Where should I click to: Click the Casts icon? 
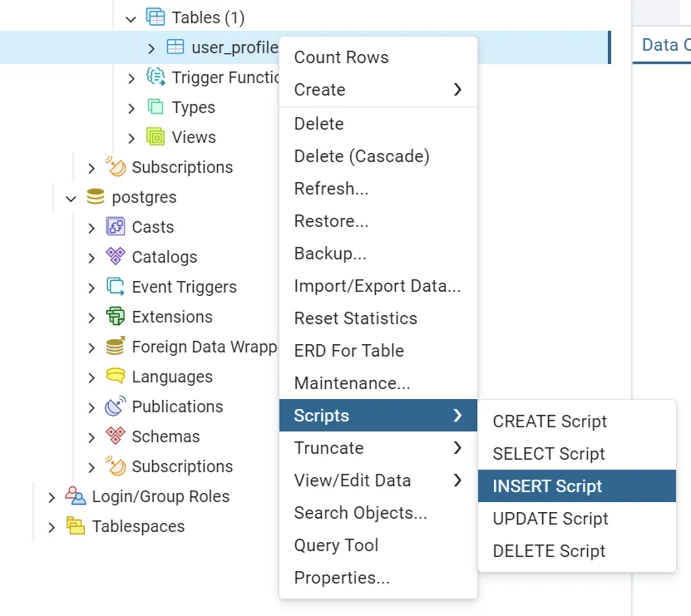point(116,226)
